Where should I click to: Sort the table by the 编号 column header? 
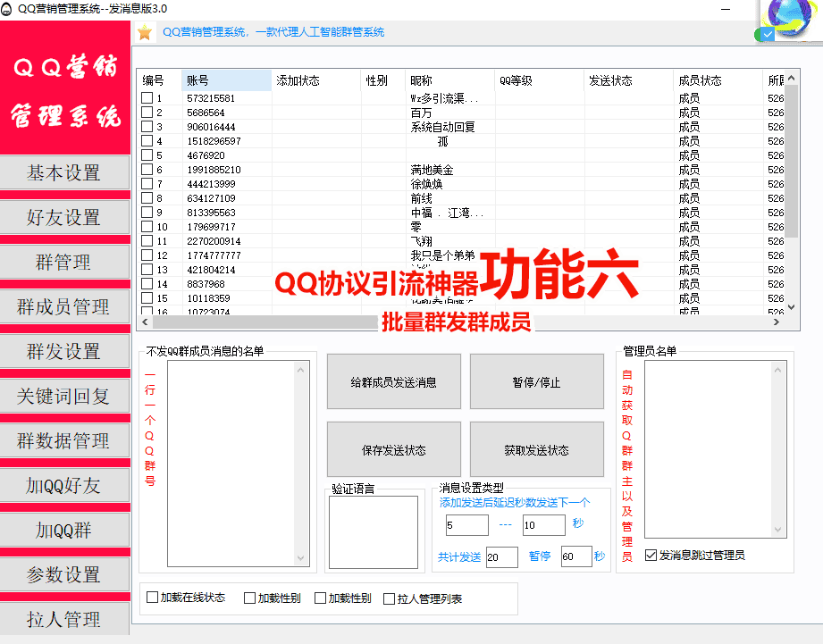click(x=160, y=80)
